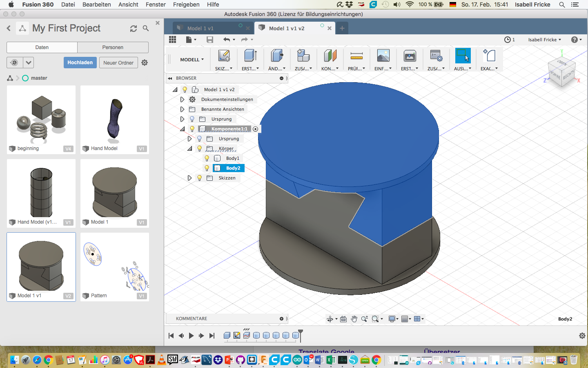
Task: Open the Erstellen make icon
Action: pos(410,56)
